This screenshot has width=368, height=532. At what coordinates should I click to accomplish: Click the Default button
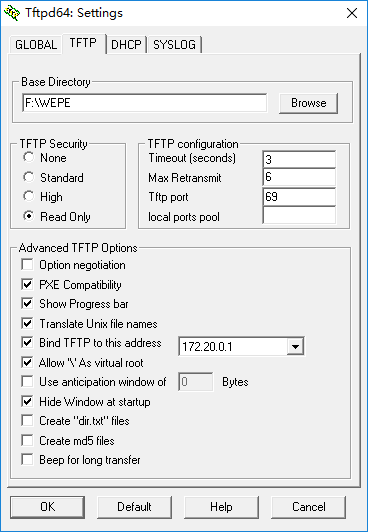pyautogui.click(x=134, y=507)
